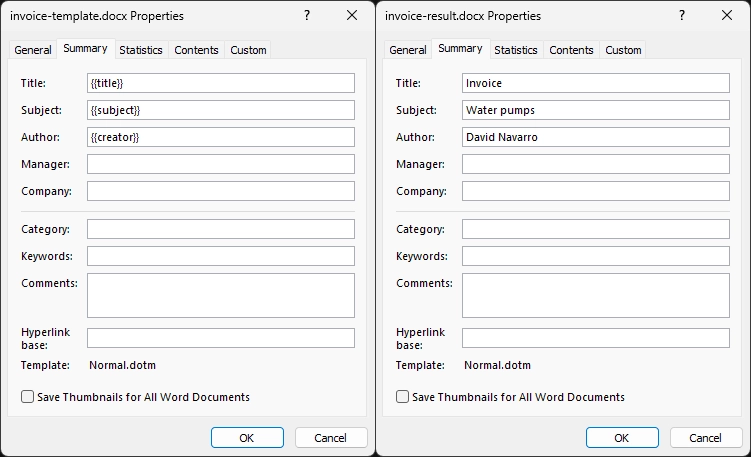Switch to Contents tab in invoice-result dialog

[x=571, y=50]
